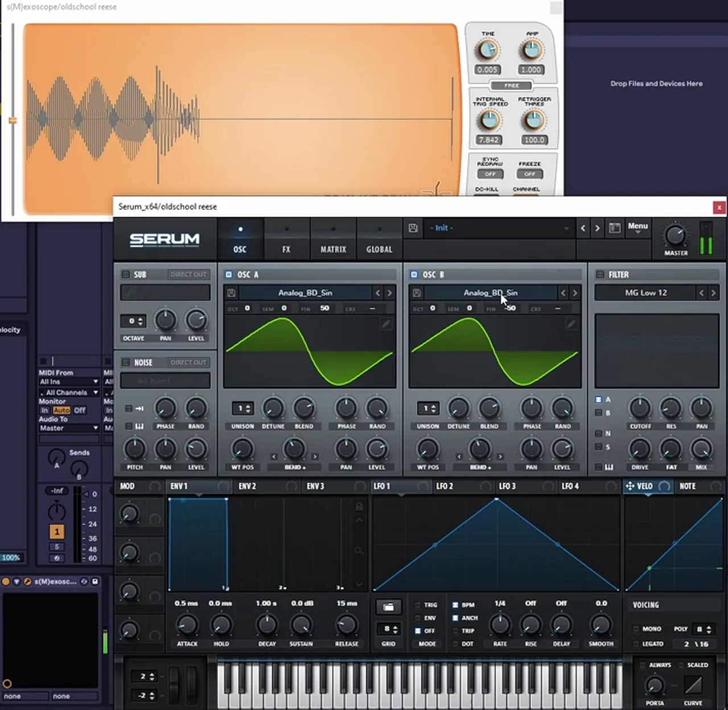Viewport: 728px width, 710px height.
Task: Open the All Channels dropdown
Action: pyautogui.click(x=69, y=393)
